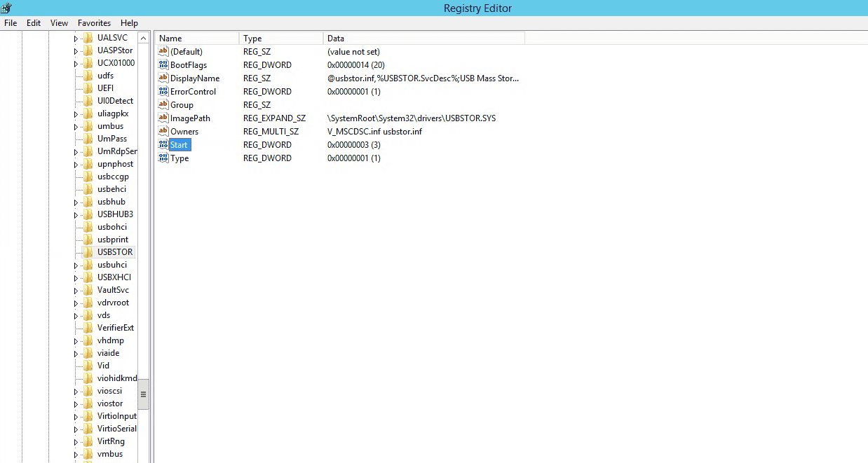Open the File menu

(x=11, y=23)
